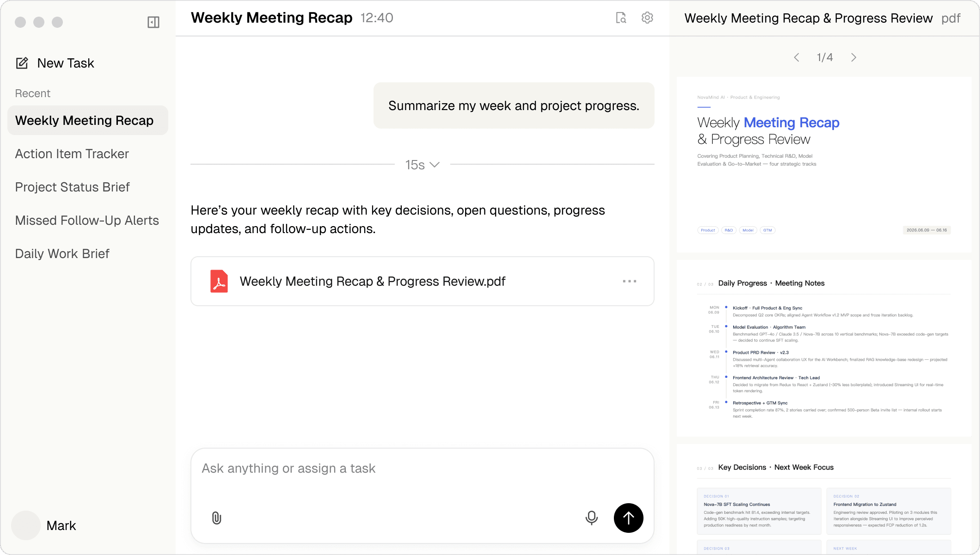Click the Frontend Migration to Zustand decision card
Screen dimensions: 980x555
point(888,511)
